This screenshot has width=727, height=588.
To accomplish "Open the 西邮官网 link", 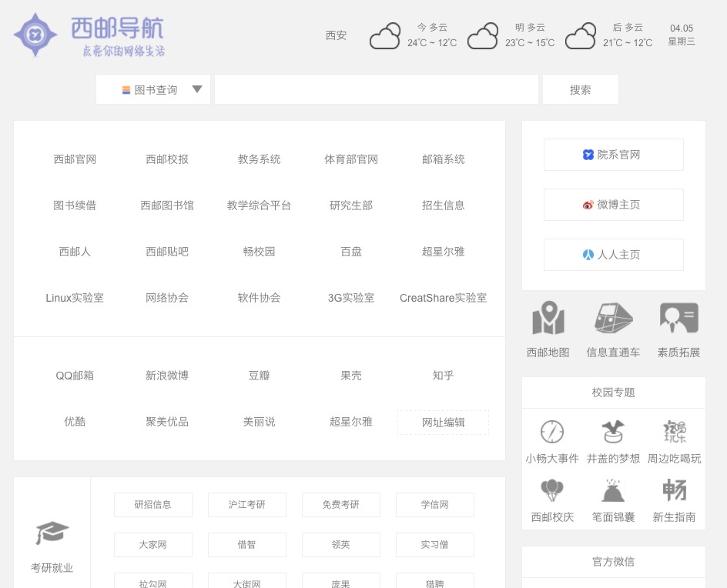I will [75, 159].
